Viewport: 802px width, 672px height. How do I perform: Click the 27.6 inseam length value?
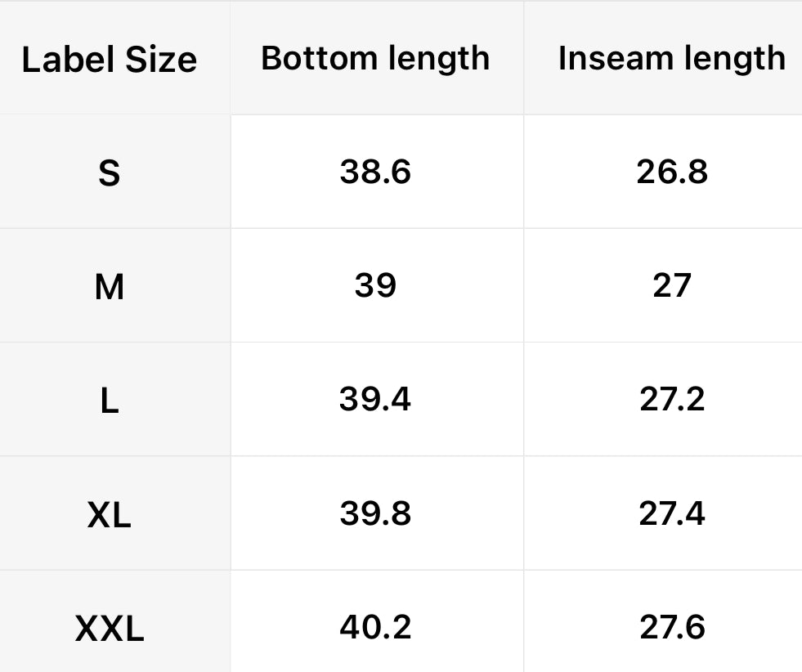[x=672, y=627]
